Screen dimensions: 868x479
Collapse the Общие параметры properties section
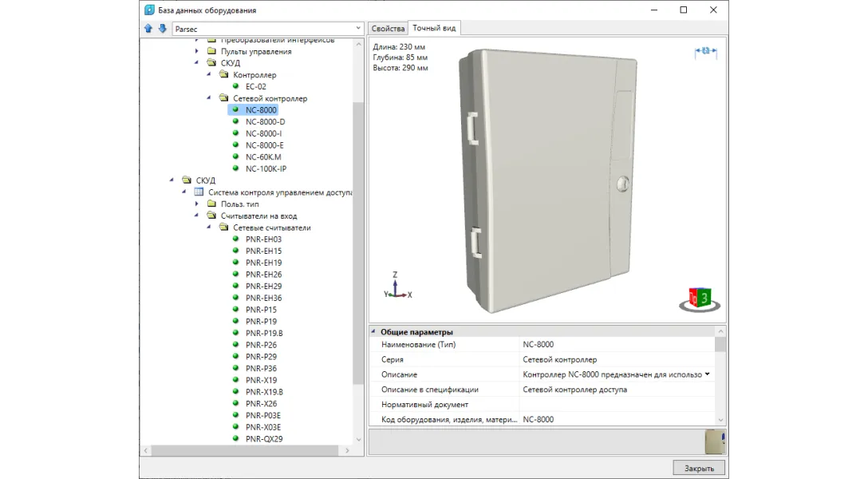tap(373, 332)
